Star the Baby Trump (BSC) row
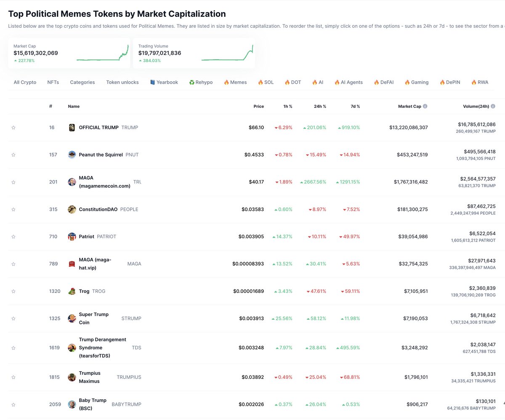 point(13,404)
